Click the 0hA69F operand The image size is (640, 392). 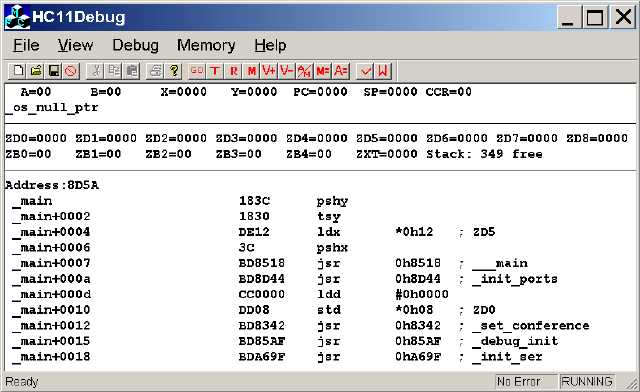pos(418,356)
